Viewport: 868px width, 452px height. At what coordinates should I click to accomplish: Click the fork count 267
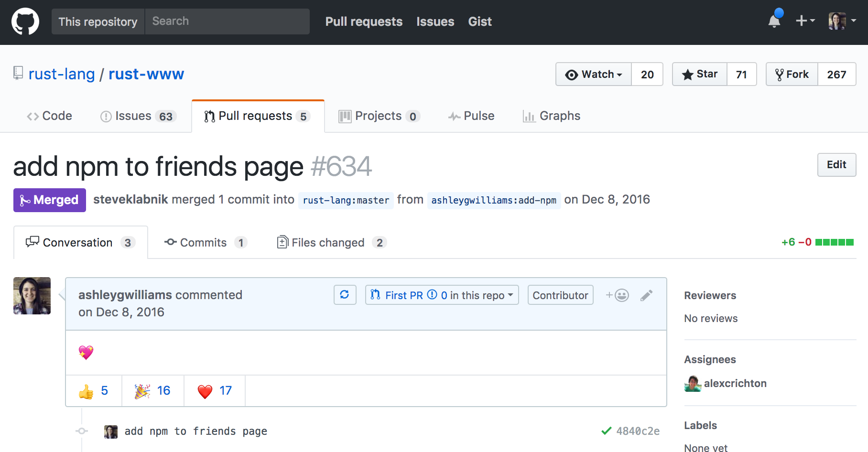pos(836,74)
